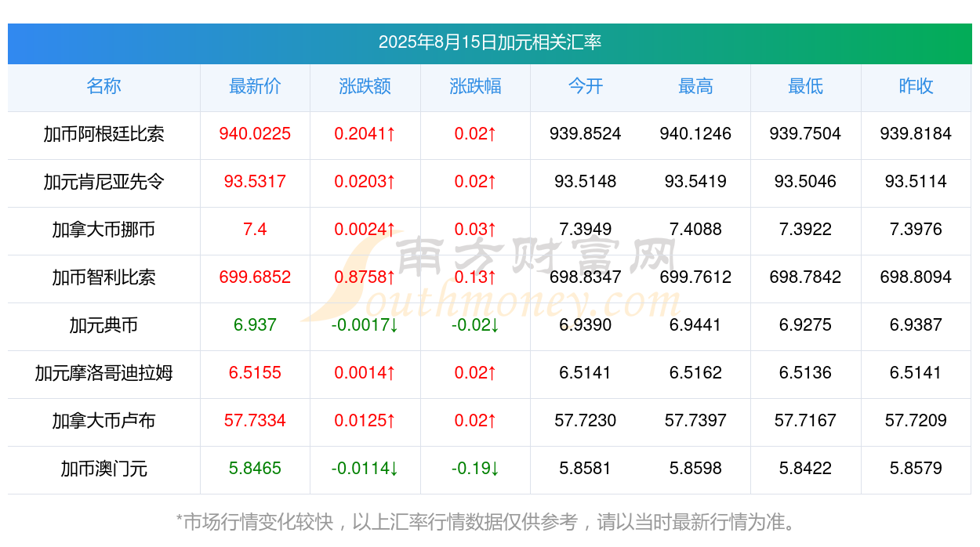Click previous close 5.8579
This screenshot has height=547, width=980.
click(x=916, y=469)
